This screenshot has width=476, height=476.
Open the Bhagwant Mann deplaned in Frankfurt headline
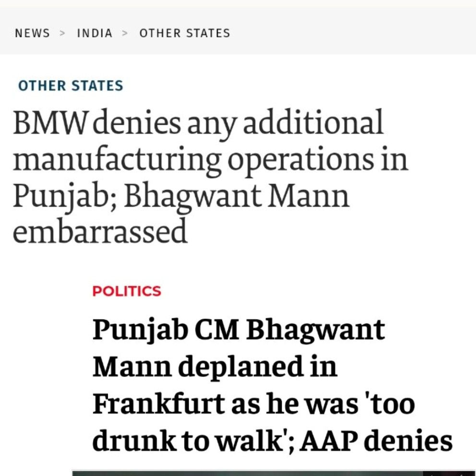[272, 385]
